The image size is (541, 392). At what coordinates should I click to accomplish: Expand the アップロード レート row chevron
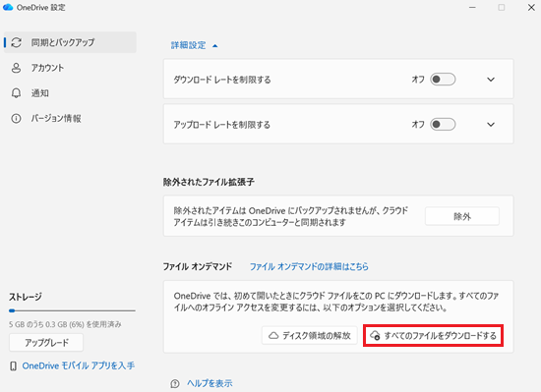point(491,125)
